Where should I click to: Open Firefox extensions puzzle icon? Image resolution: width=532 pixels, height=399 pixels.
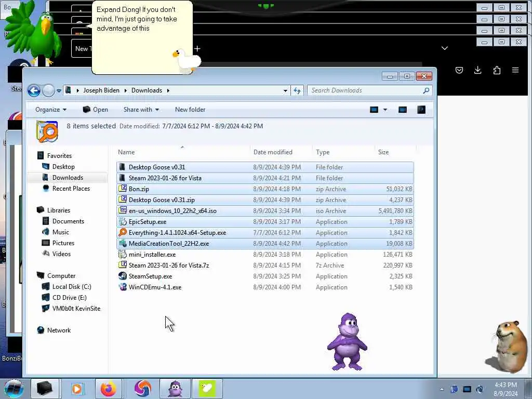(497, 70)
